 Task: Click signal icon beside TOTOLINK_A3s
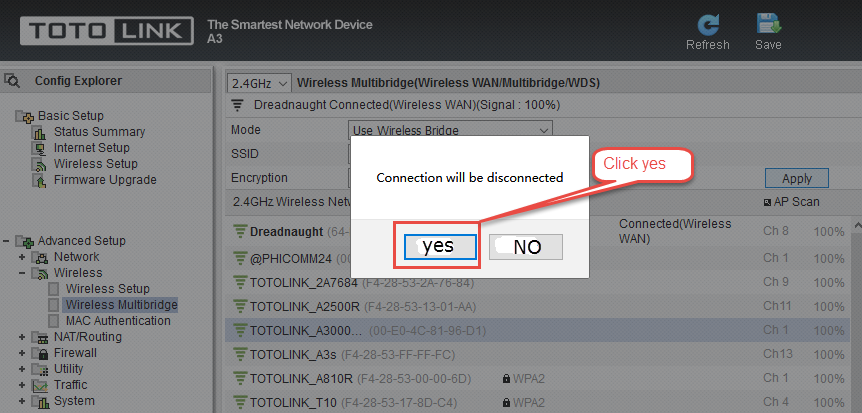pyautogui.click(x=240, y=354)
